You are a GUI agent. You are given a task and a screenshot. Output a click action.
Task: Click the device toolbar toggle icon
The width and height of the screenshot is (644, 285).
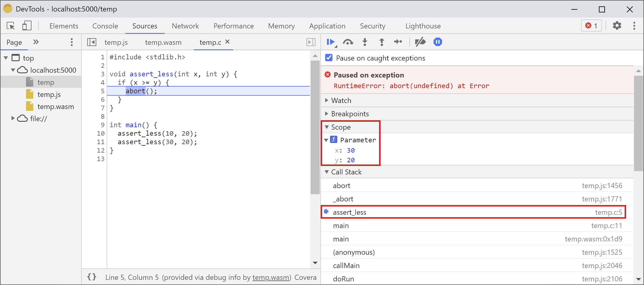tap(27, 26)
